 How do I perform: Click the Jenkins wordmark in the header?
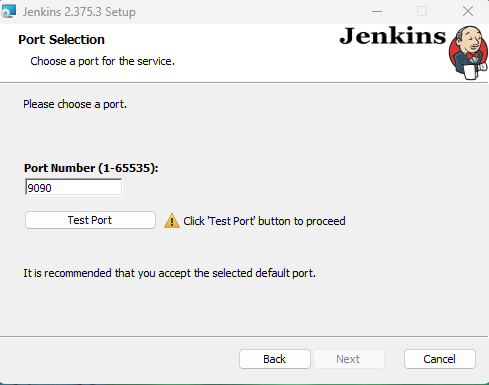(392, 36)
